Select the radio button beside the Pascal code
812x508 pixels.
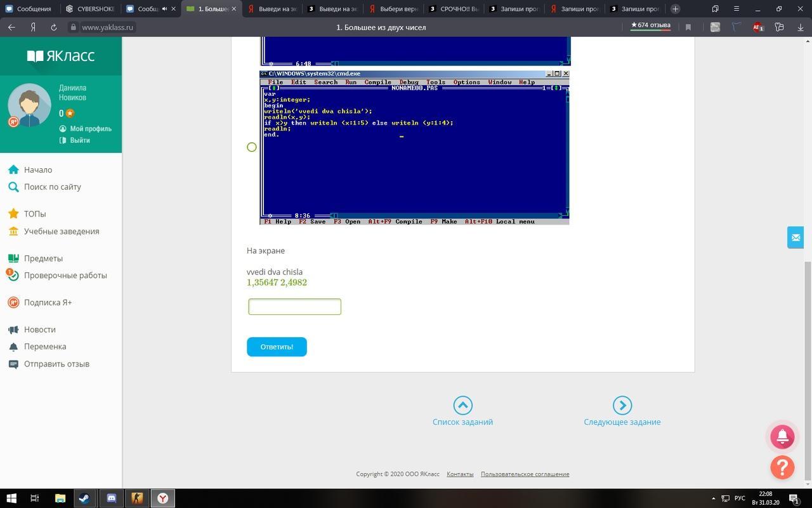252,147
